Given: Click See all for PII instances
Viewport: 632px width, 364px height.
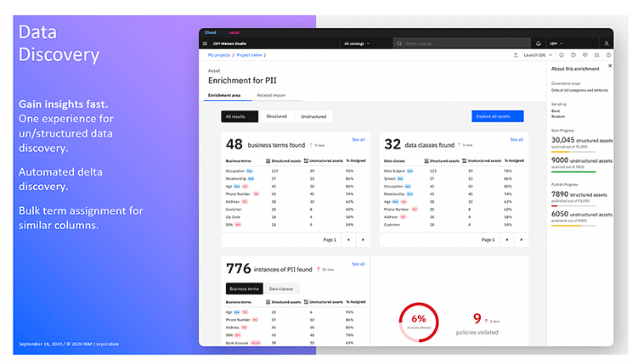Looking at the screenshot, I should (358, 264).
